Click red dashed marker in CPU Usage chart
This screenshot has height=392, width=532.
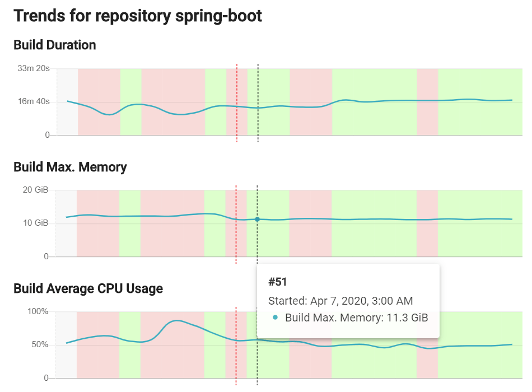(236, 358)
